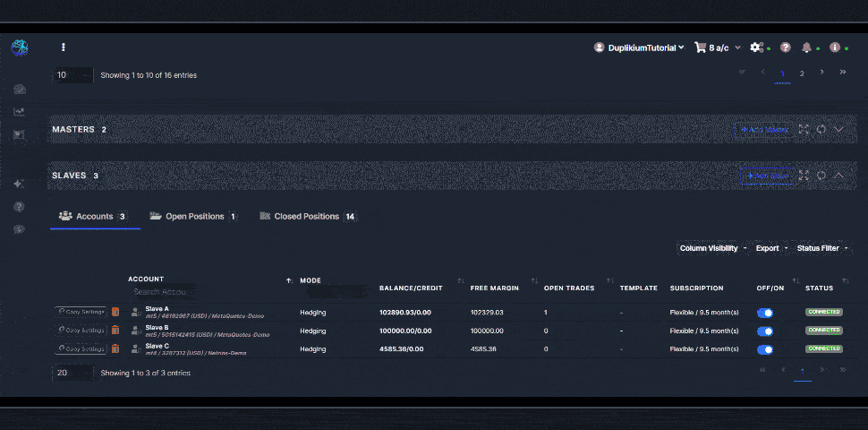Switch off the Slave C toggle

(x=765, y=348)
